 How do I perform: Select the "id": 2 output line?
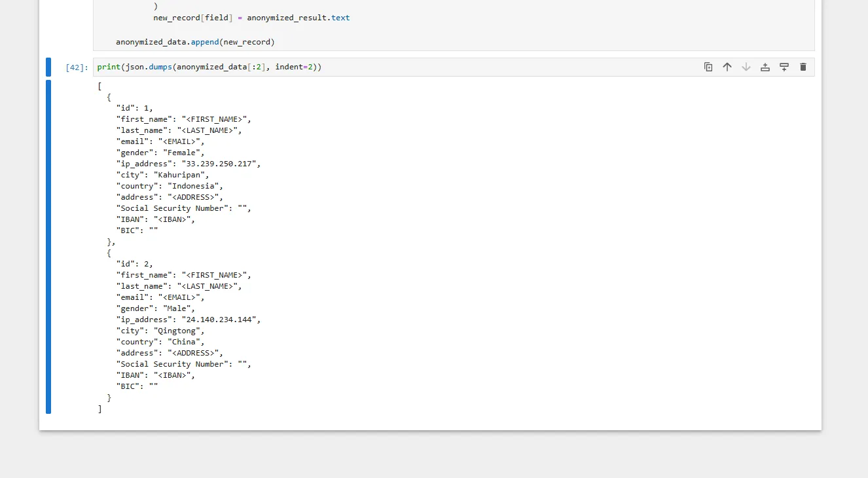click(135, 264)
